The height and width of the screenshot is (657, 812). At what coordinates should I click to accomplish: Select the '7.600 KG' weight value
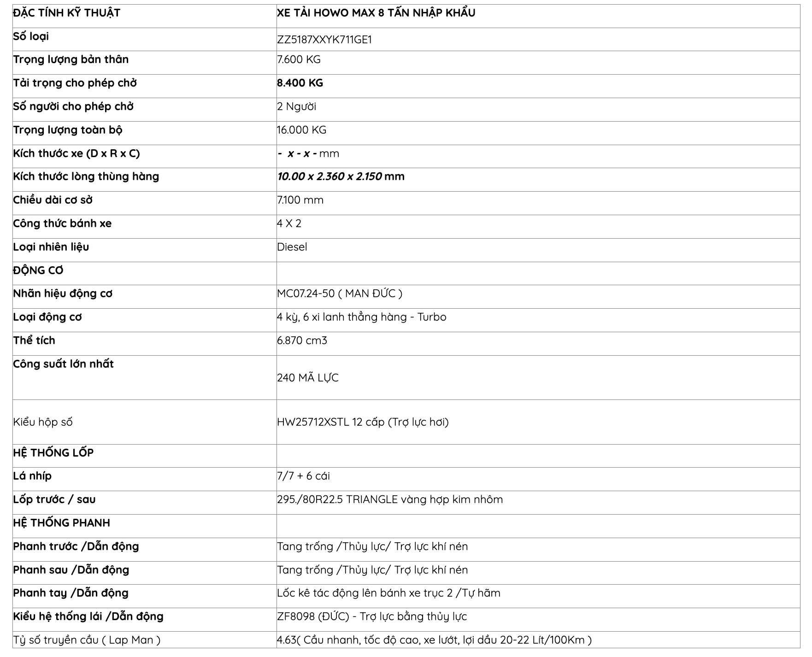point(299,59)
